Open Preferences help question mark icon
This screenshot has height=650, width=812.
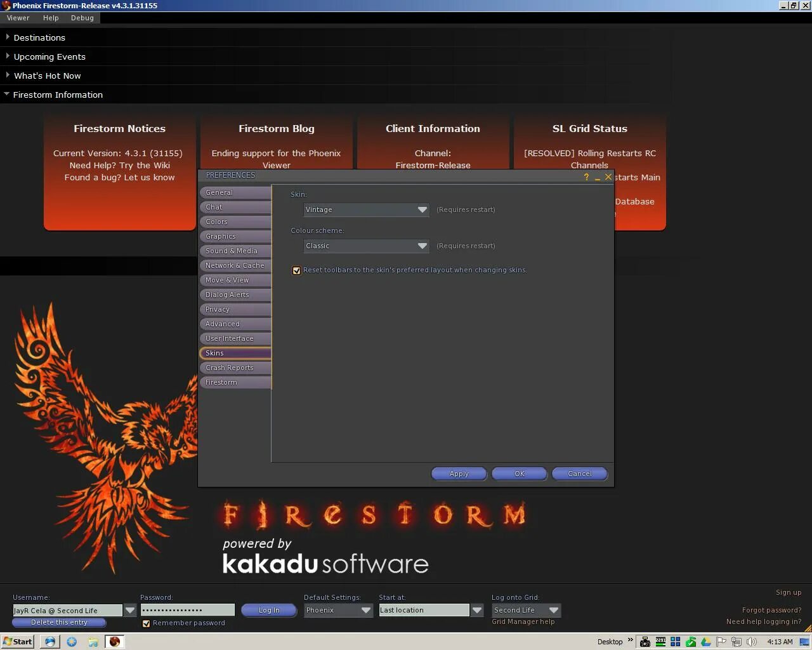pos(586,176)
